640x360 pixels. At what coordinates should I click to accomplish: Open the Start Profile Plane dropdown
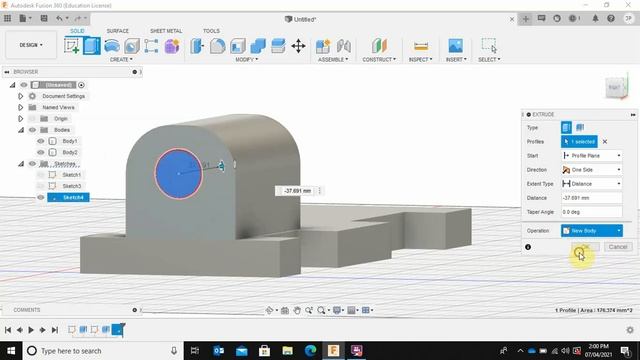[x=592, y=156]
